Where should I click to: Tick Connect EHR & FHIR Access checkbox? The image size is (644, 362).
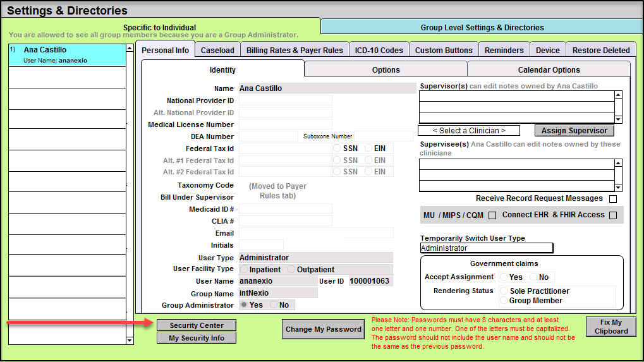[612, 215]
